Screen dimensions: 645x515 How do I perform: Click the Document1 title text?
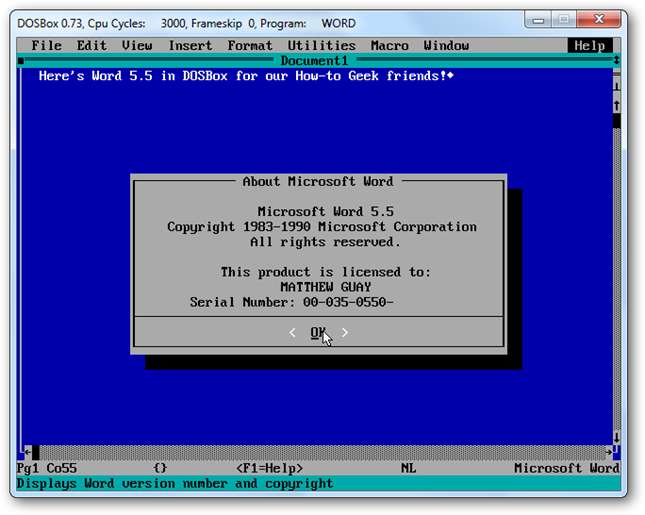pos(314,61)
